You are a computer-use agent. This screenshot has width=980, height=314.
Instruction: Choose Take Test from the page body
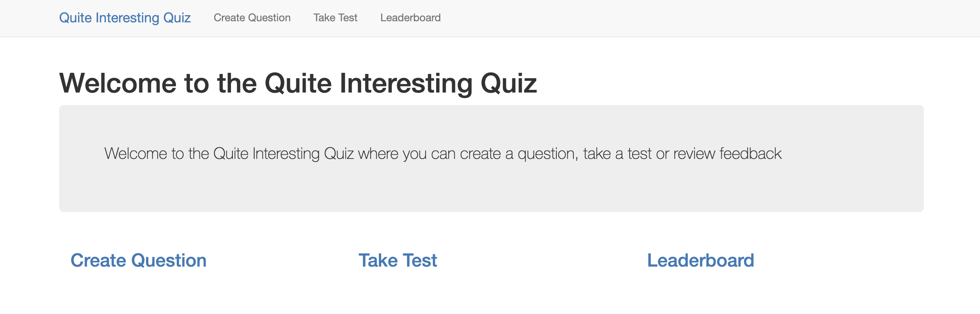(x=398, y=260)
